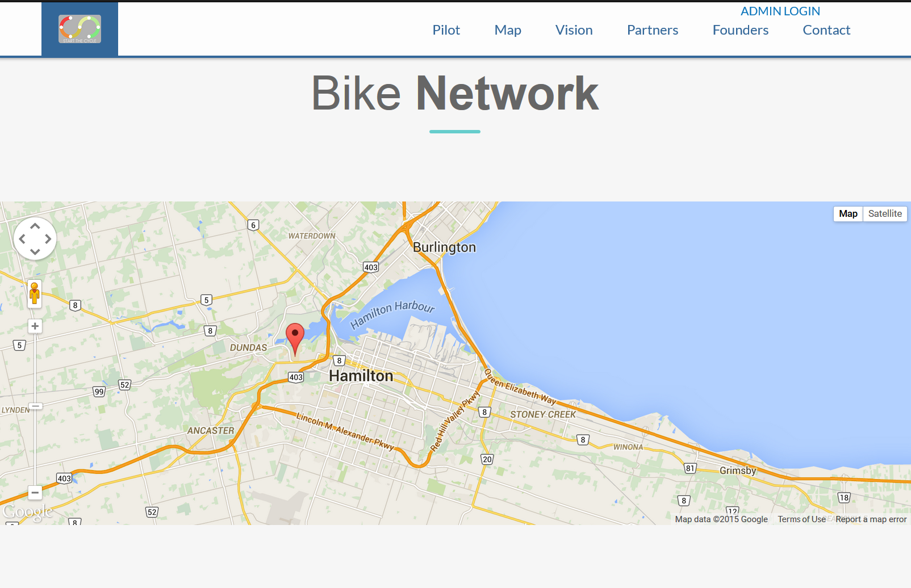Pan the map left with left arrow
This screenshot has height=588, width=911.
tap(22, 239)
